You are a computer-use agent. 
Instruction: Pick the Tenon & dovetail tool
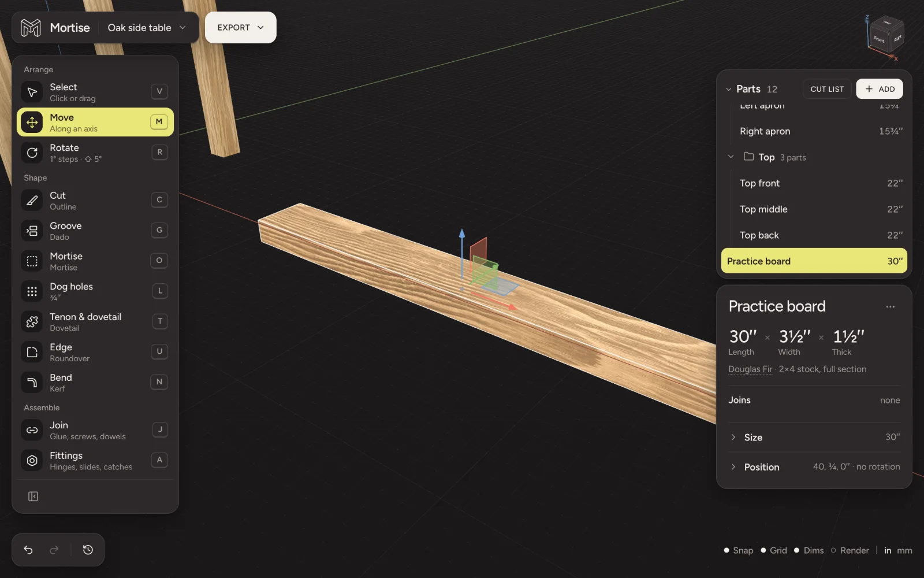[x=95, y=322]
